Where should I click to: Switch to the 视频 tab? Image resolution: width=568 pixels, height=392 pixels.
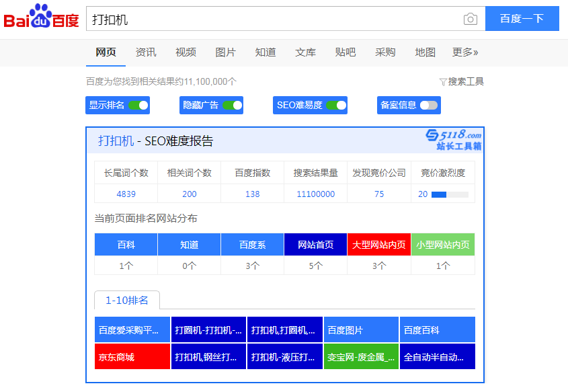coord(186,52)
